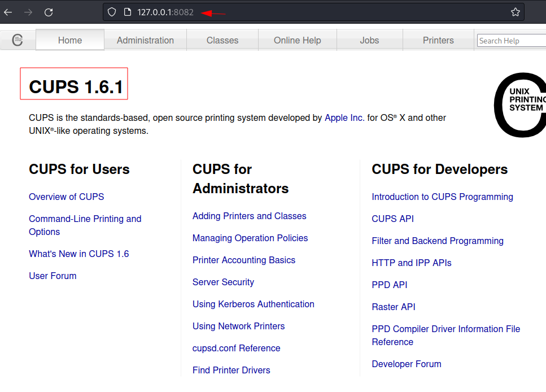This screenshot has width=546, height=392.
Task: Reload the page with the refresh icon
Action: click(49, 12)
